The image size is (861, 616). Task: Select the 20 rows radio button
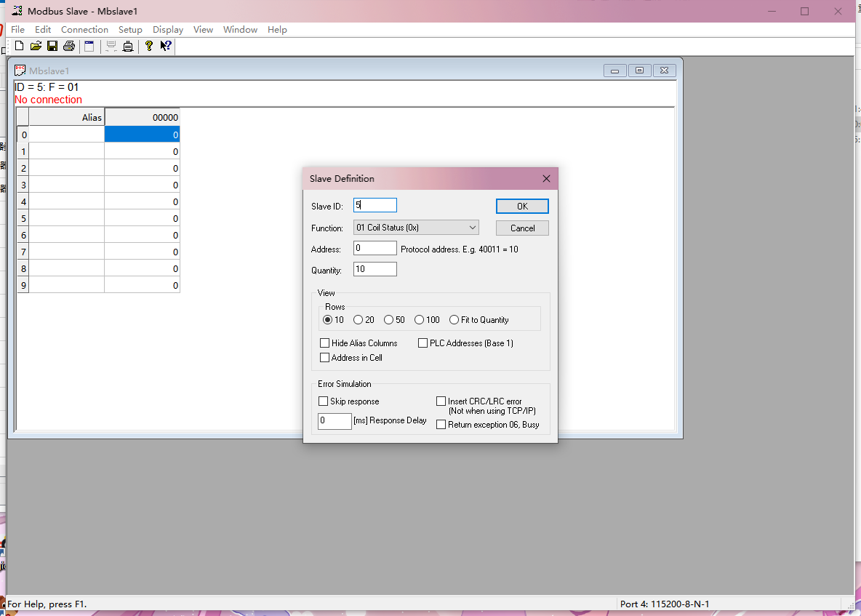point(359,320)
